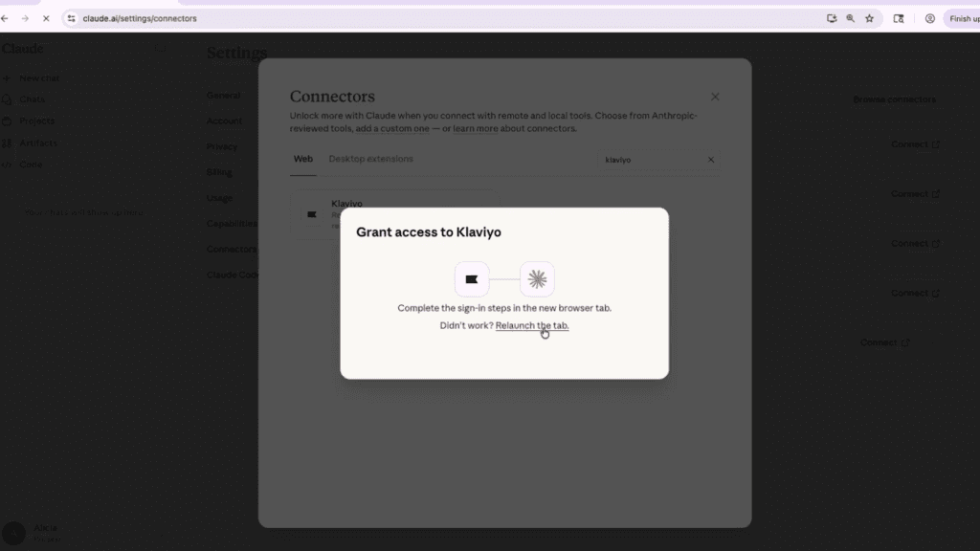Select Billing in the Settings menu
Image resolution: width=980 pixels, height=551 pixels.
tap(219, 172)
